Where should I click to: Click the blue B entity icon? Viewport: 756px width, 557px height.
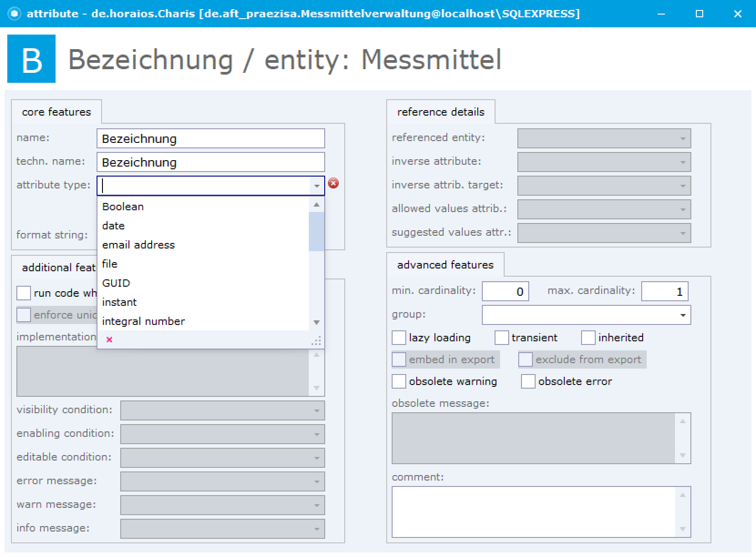coord(31,59)
